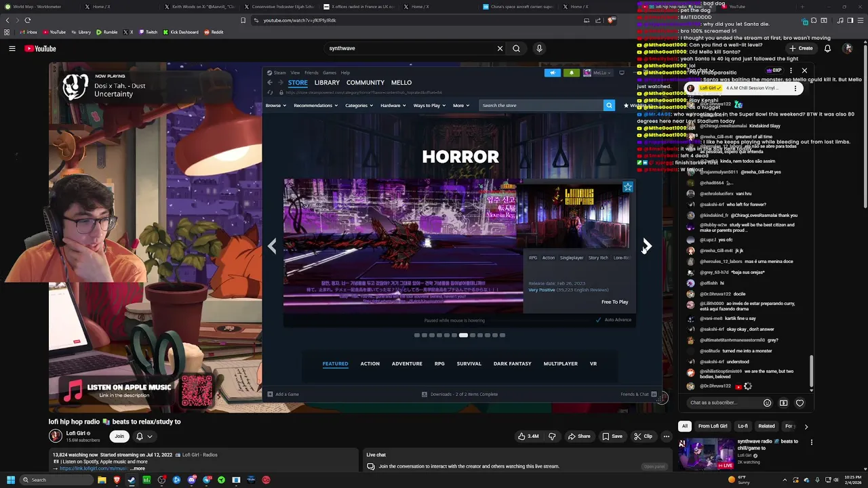The width and height of the screenshot is (868, 488).
Task: Send a heart reaction in live chat
Action: [800, 403]
